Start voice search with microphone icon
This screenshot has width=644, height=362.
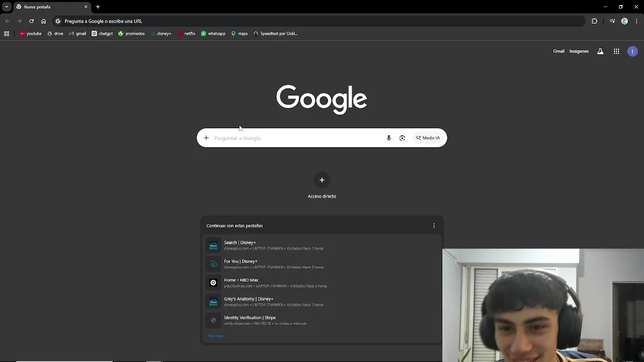[388, 138]
